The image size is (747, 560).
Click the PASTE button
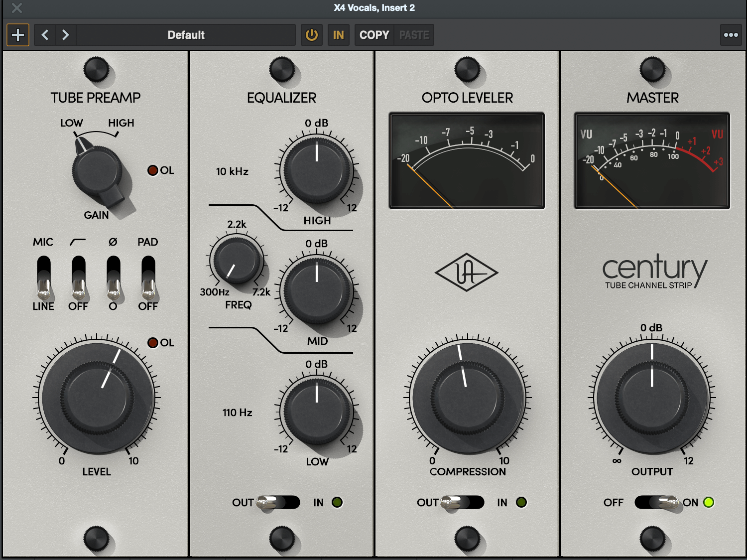pos(414,35)
